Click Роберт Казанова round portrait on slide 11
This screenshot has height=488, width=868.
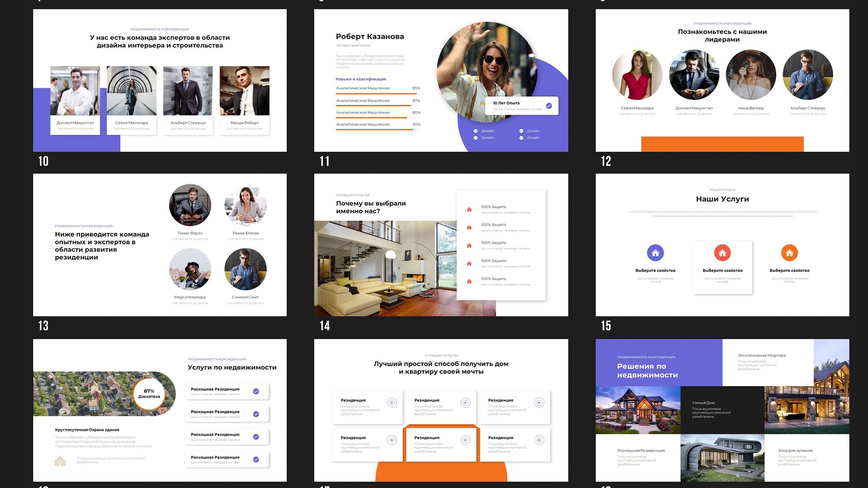(x=487, y=72)
